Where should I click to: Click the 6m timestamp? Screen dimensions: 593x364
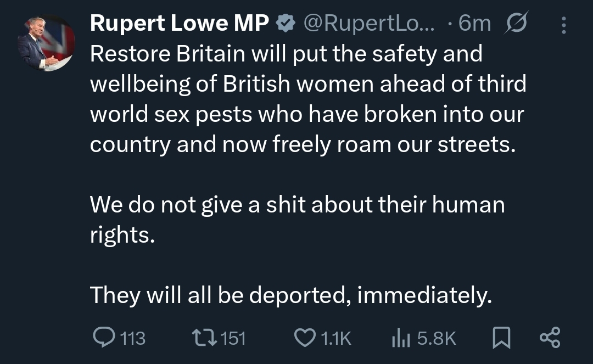pos(474,23)
